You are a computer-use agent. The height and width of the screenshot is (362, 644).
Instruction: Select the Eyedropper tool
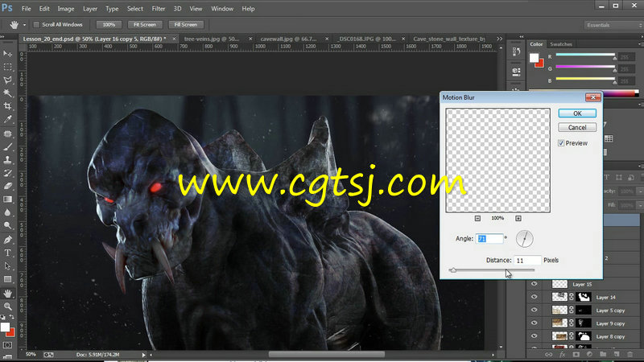(7, 119)
